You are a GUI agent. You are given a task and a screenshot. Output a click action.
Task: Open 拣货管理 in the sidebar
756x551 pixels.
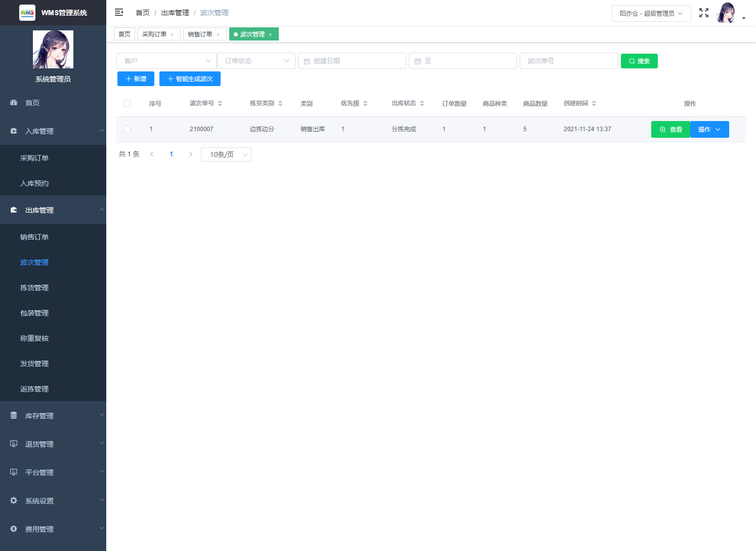(34, 288)
